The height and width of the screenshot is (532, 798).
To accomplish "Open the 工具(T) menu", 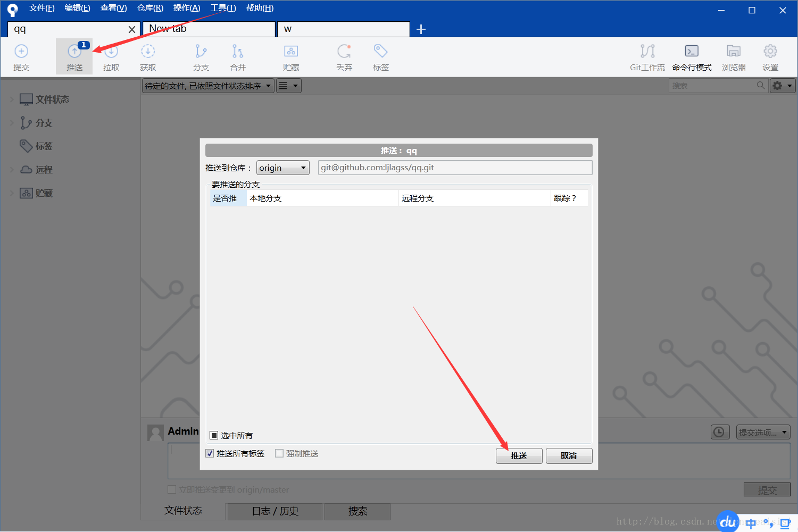I will tap(223, 8).
